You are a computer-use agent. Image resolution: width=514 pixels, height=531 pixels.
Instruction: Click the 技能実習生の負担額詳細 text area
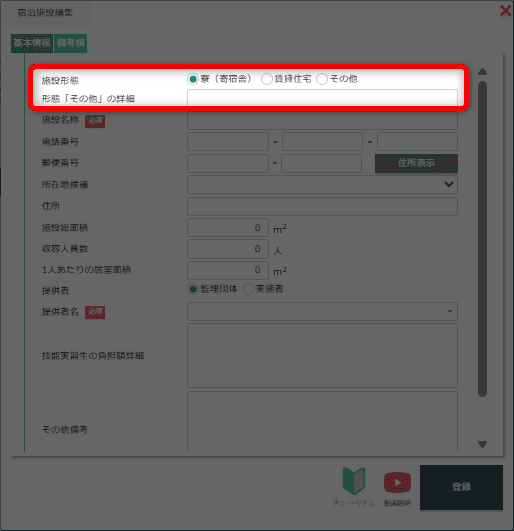[x=322, y=356]
